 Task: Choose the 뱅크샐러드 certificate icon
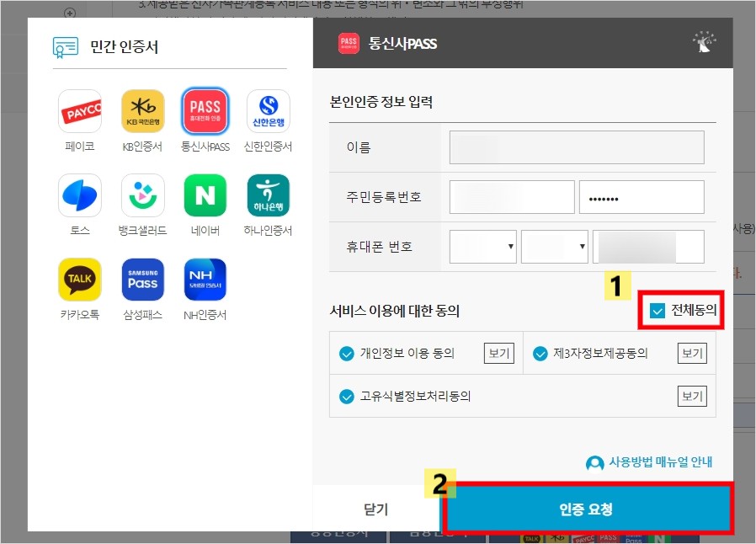[143, 195]
